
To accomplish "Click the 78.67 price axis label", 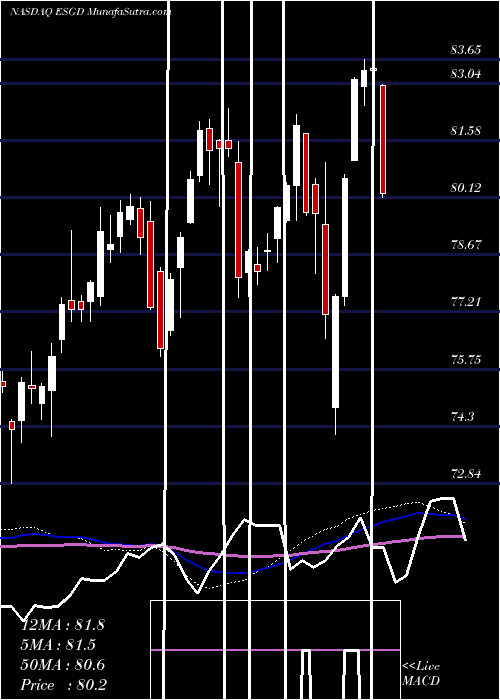I will [466, 245].
